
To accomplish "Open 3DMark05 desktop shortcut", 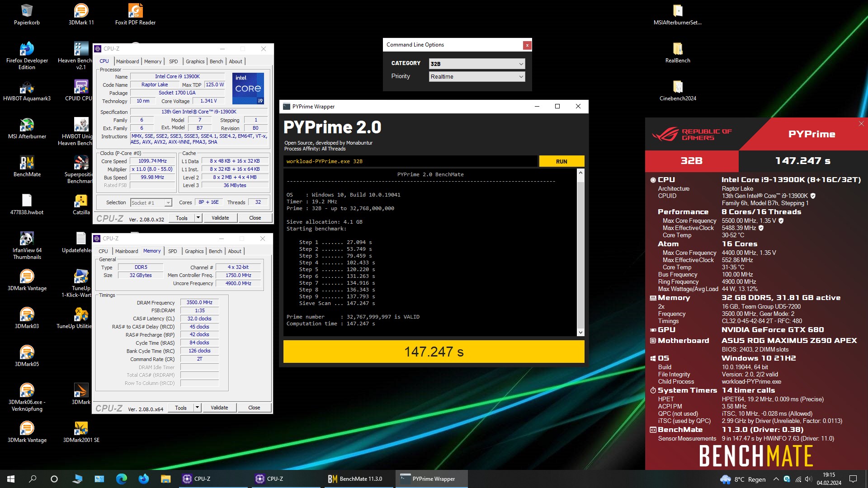I will [27, 356].
